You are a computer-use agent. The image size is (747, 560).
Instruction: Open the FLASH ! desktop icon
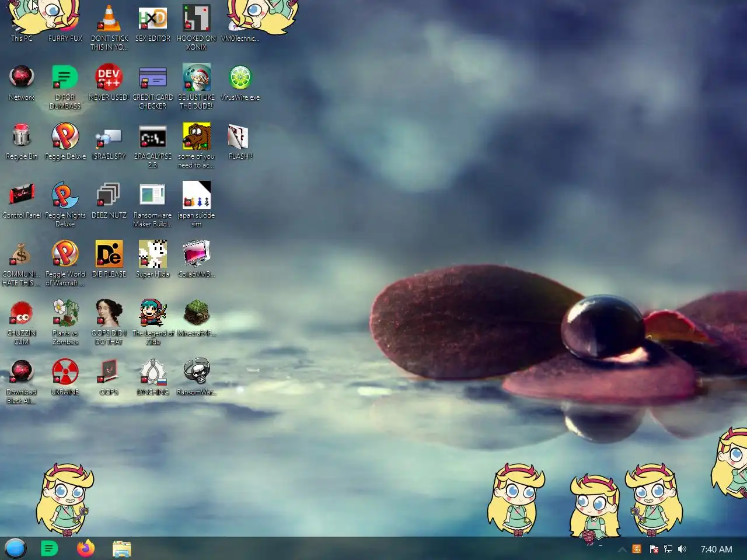[240, 141]
